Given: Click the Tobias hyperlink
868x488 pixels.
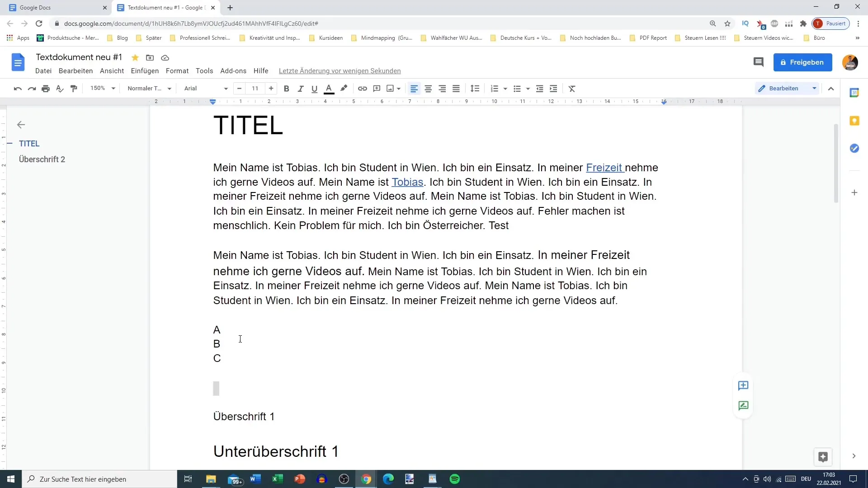Looking at the screenshot, I should [x=407, y=182].
